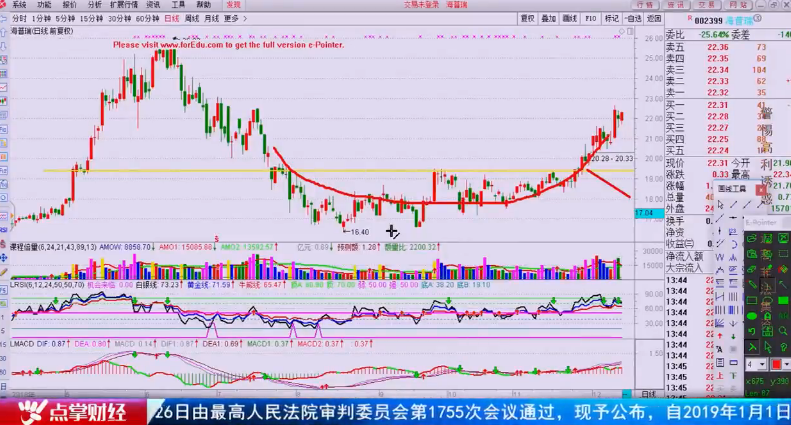Viewport: 791px width, 425px height.
Task: Open the 系统 menu
Action: pyautogui.click(x=19, y=5)
